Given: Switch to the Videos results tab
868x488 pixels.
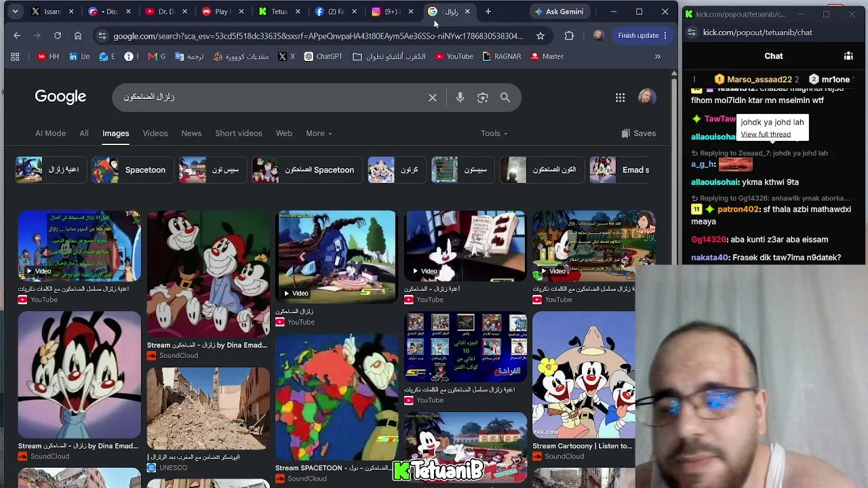Looking at the screenshot, I should [155, 134].
